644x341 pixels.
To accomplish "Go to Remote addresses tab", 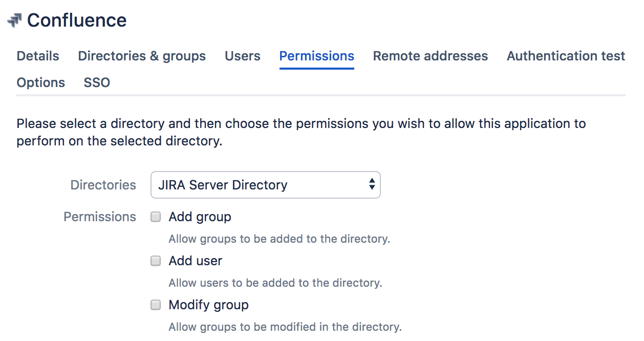I will click(x=431, y=56).
